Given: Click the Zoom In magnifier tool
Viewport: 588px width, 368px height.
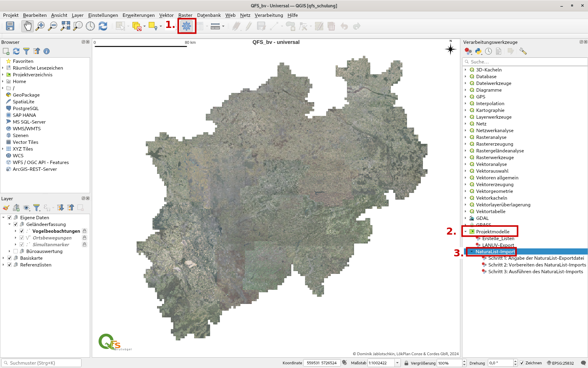Looking at the screenshot, I should coord(40,26).
